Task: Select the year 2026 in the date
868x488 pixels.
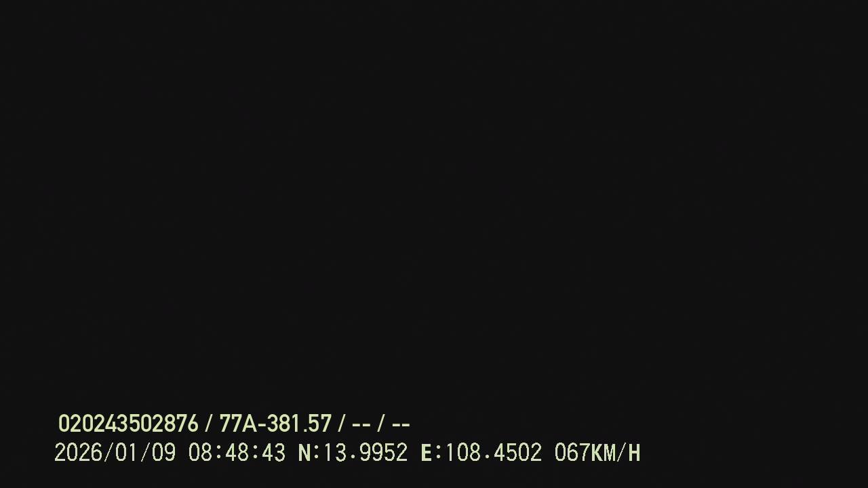Action: 78,453
